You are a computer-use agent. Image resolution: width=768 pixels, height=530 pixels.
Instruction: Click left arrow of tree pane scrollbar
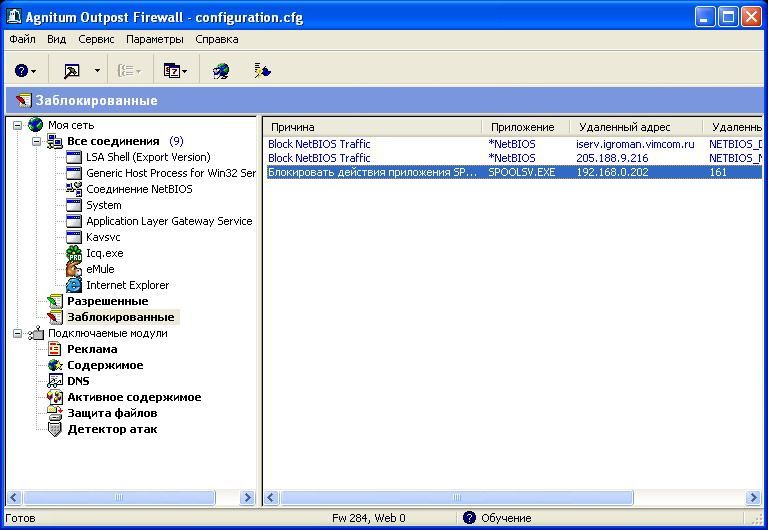(x=14, y=498)
